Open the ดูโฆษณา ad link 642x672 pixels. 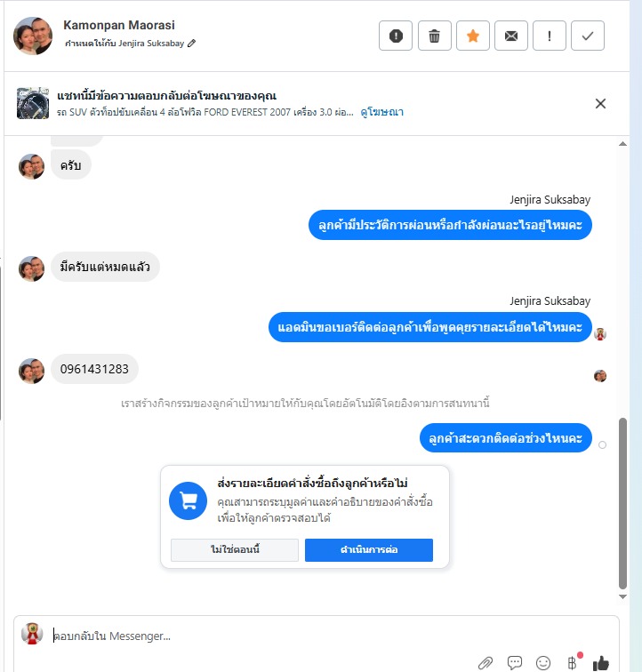[381, 112]
